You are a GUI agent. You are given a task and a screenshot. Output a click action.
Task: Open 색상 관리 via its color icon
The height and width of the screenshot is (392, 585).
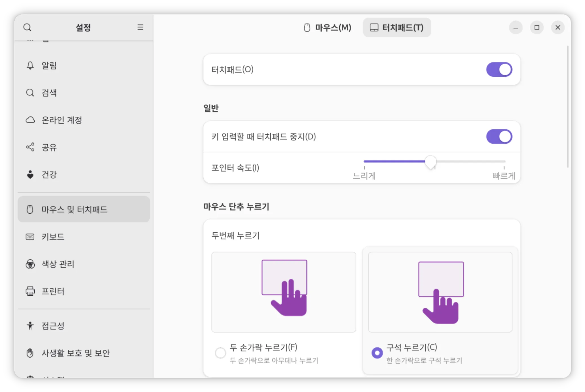click(30, 264)
